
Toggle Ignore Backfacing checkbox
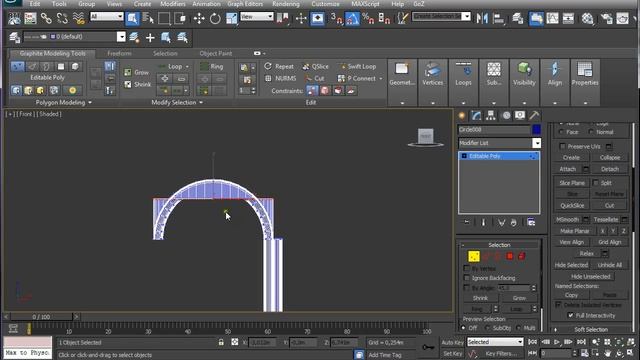coord(467,278)
